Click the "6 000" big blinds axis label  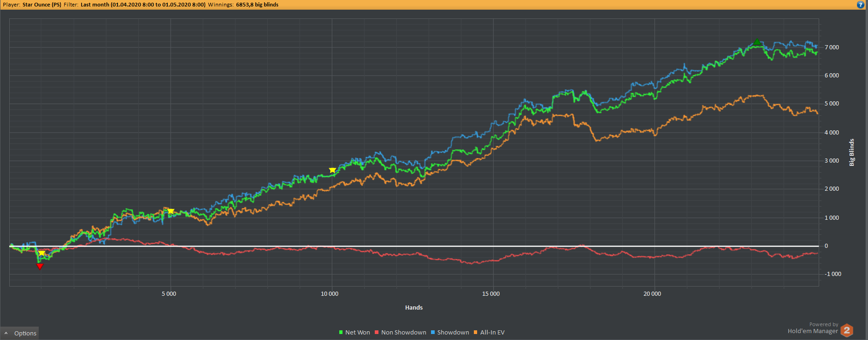[x=832, y=76]
